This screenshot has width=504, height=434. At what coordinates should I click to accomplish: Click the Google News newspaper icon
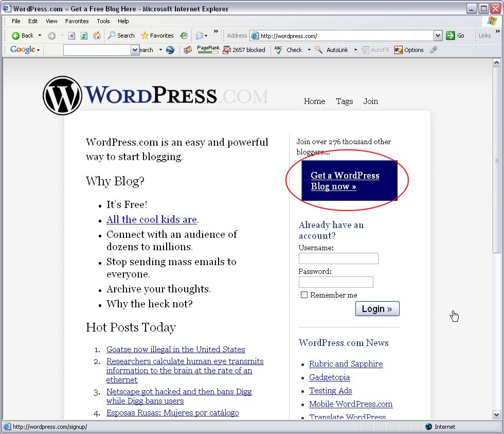click(188, 50)
